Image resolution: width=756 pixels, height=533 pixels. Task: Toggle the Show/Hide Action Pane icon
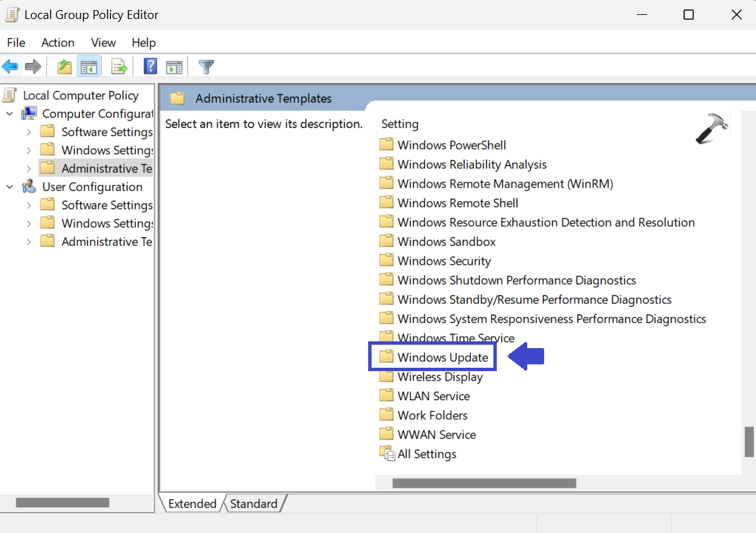(x=175, y=66)
